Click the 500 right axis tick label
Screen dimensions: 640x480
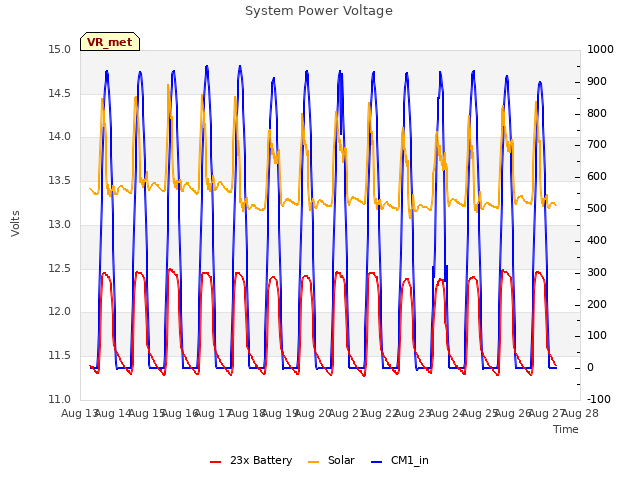point(597,208)
